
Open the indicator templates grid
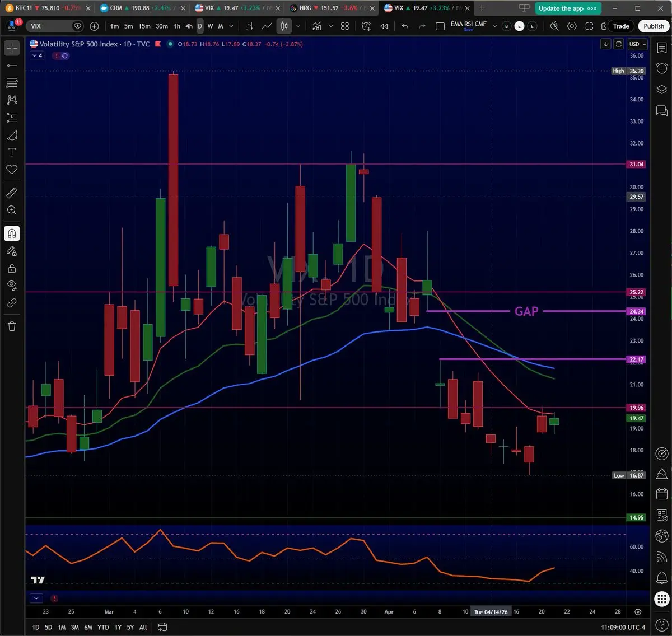click(345, 26)
